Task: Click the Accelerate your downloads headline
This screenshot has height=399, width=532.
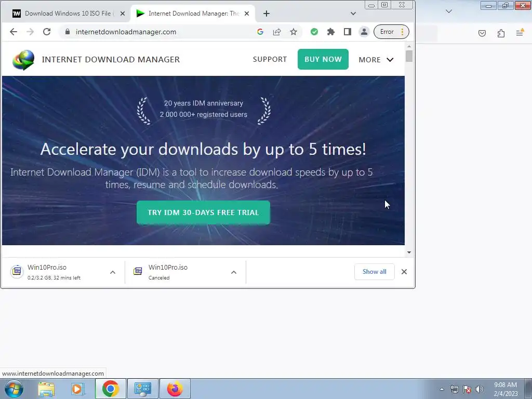Action: [x=203, y=149]
